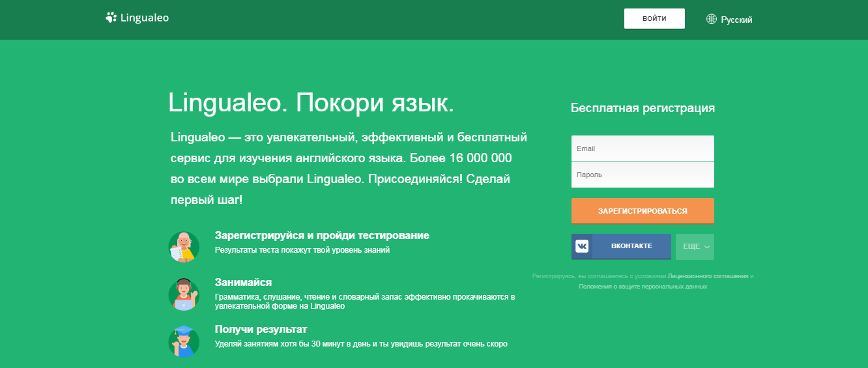Click the Lingualeo brand name in header
The width and height of the screenshot is (868, 368).
click(145, 18)
